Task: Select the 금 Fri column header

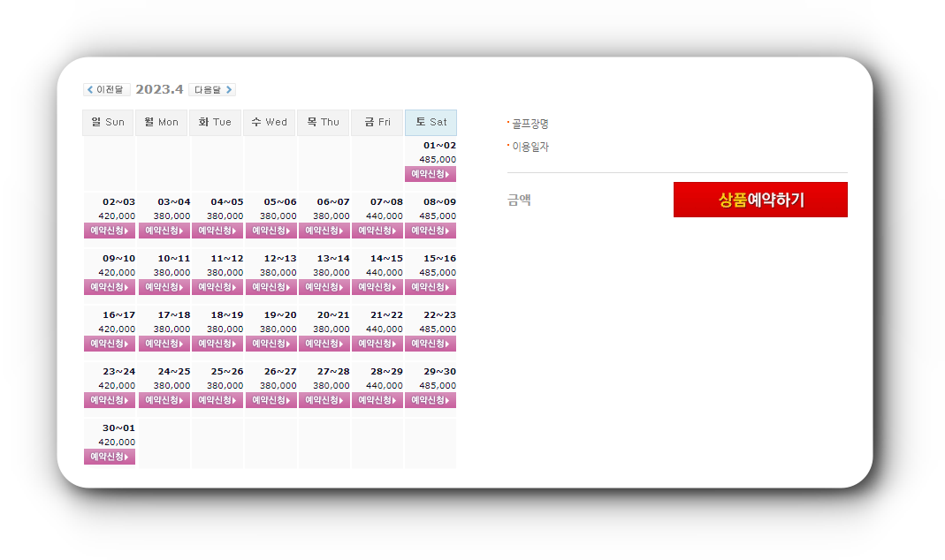Action: click(377, 122)
